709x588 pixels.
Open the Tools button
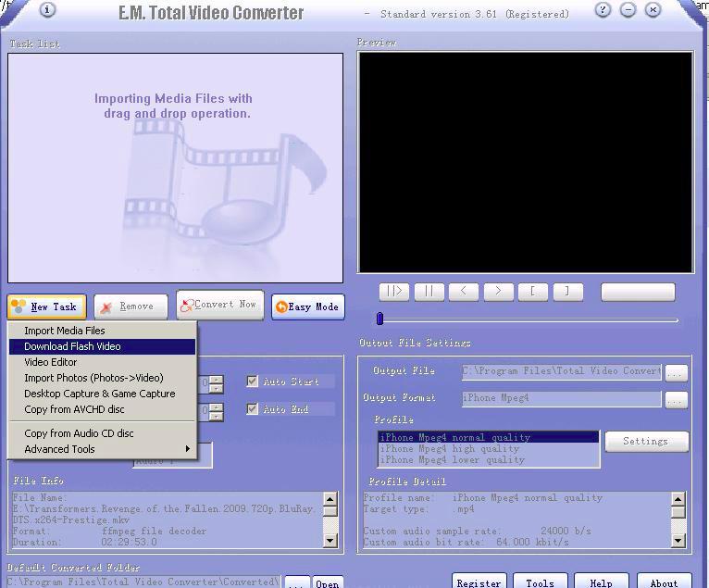tap(540, 582)
